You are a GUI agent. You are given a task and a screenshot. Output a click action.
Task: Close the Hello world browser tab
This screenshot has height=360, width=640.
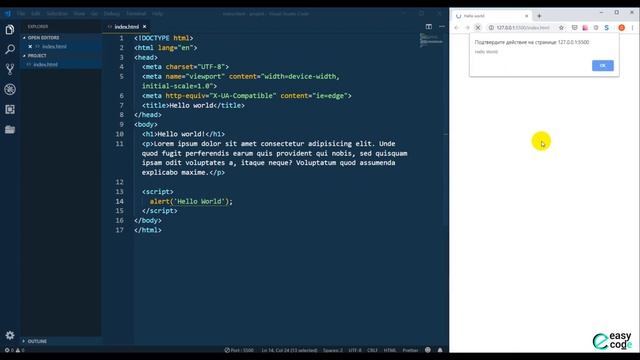click(x=526, y=16)
